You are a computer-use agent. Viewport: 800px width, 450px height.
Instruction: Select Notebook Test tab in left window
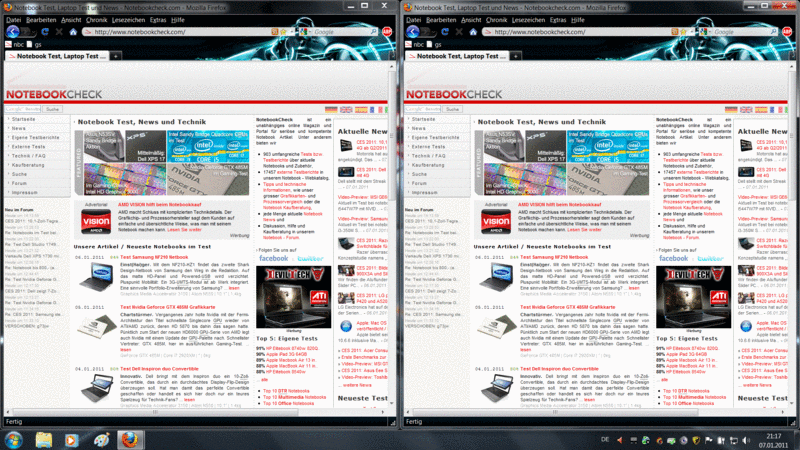57,56
